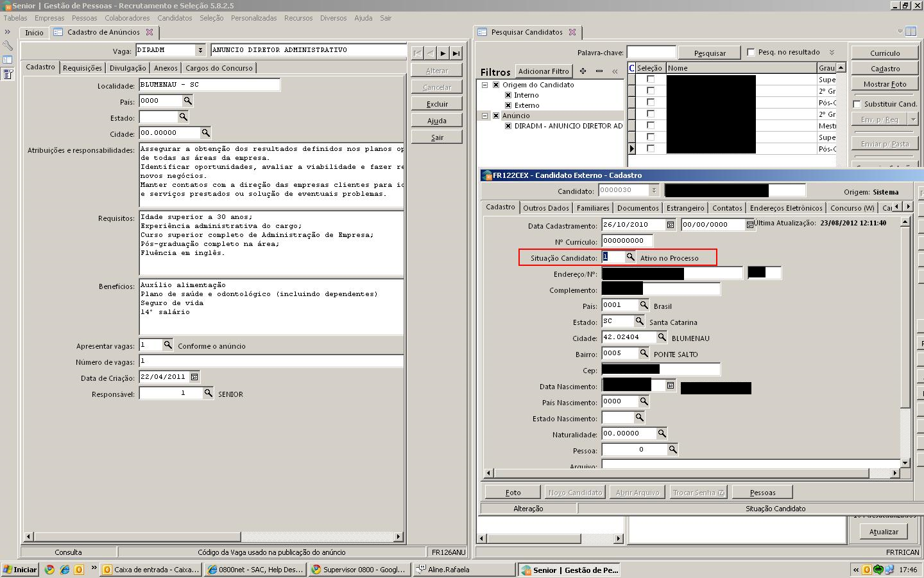Switch to the Requisições tab
Screen dimensions: 924x578
[82, 68]
